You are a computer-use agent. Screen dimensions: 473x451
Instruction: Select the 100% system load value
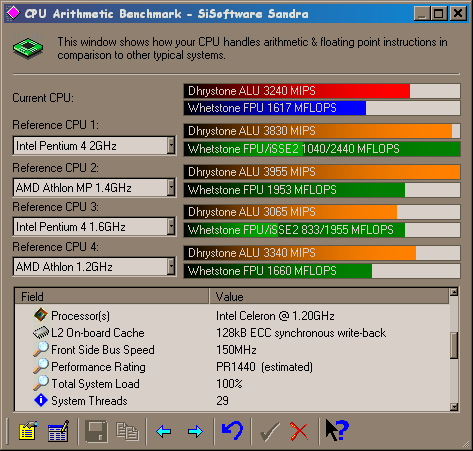(x=229, y=384)
